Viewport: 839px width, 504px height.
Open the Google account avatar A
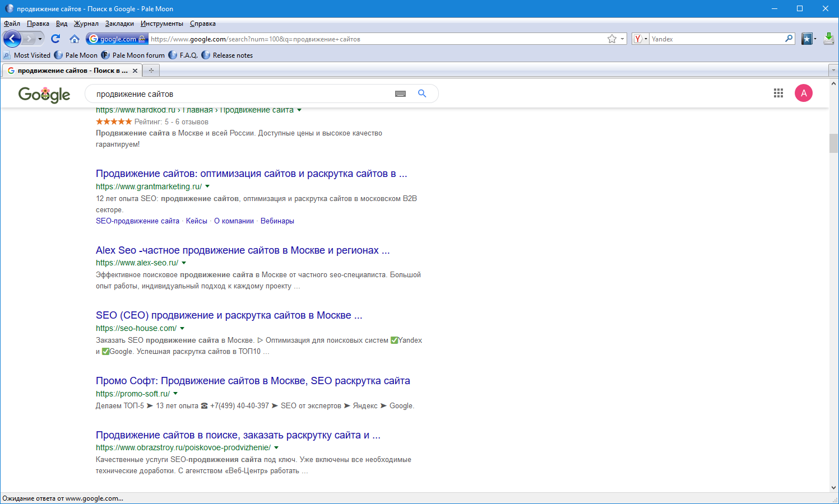(x=804, y=94)
